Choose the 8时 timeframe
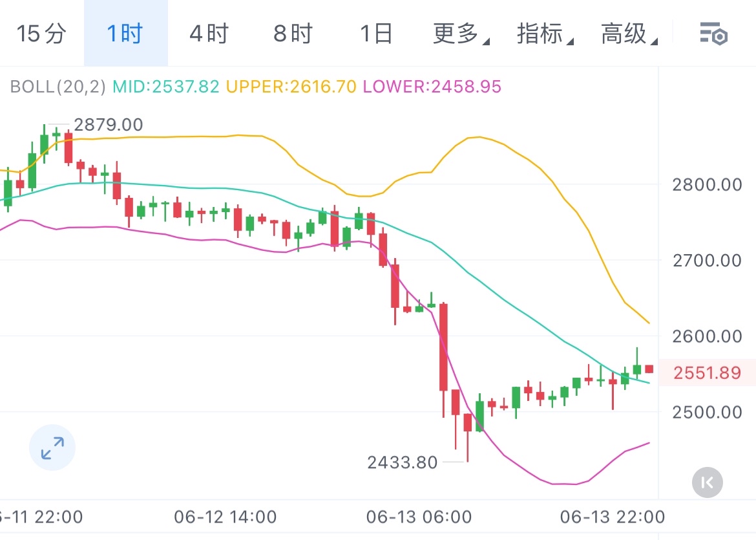The image size is (756, 540). (x=293, y=33)
